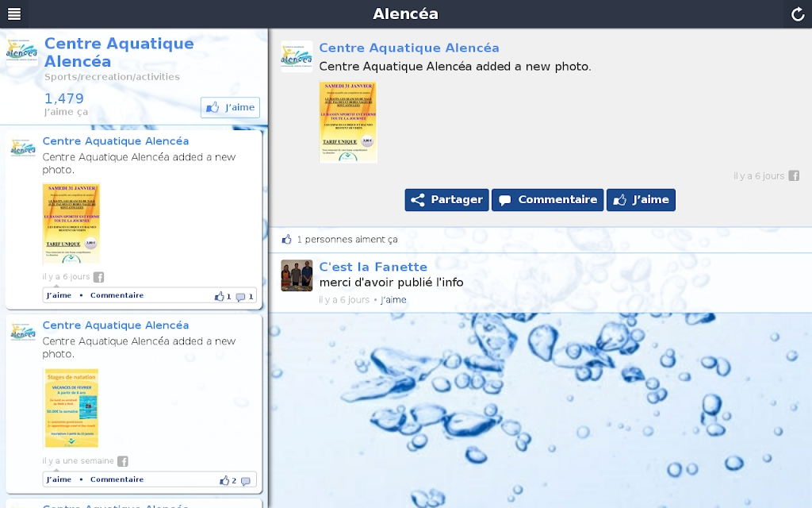Open author link in the detail post panel
Screen dimensions: 812x508
409,48
